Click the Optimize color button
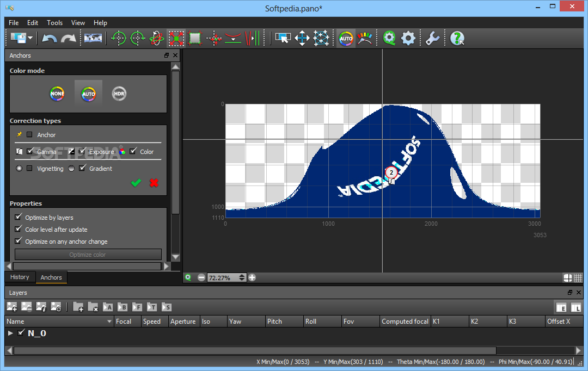This screenshot has width=588, height=371. coord(88,255)
